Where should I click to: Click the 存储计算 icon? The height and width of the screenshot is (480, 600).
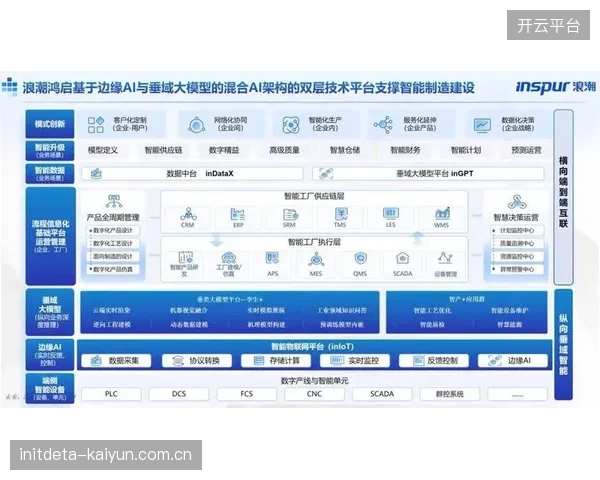coord(259,360)
